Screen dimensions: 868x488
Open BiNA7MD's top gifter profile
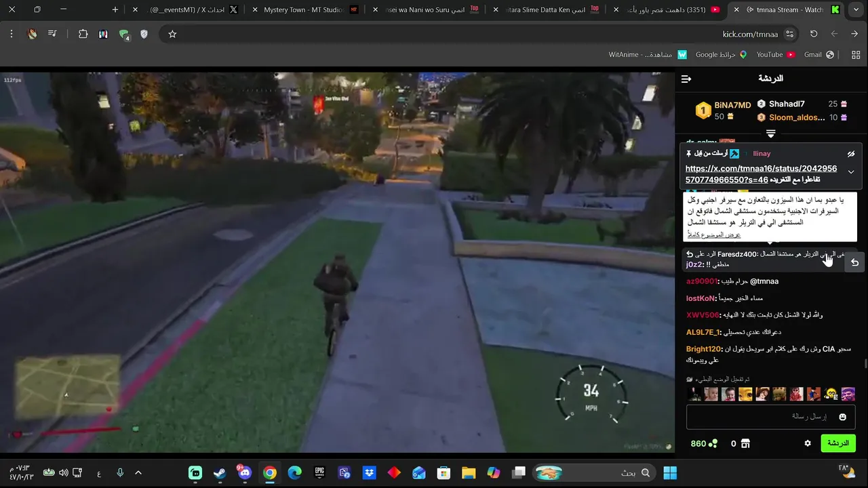723,110
